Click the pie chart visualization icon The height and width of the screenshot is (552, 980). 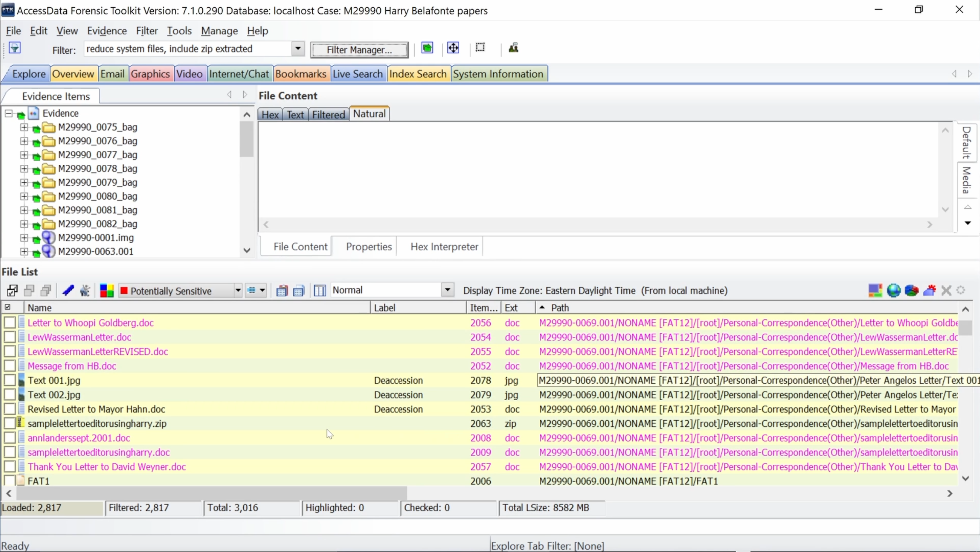coord(912,291)
